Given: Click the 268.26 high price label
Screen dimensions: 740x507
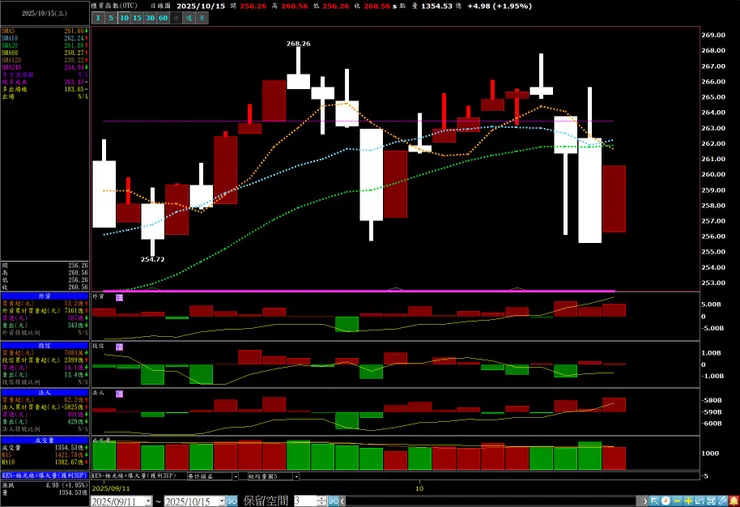Looking at the screenshot, I should pos(298,43).
